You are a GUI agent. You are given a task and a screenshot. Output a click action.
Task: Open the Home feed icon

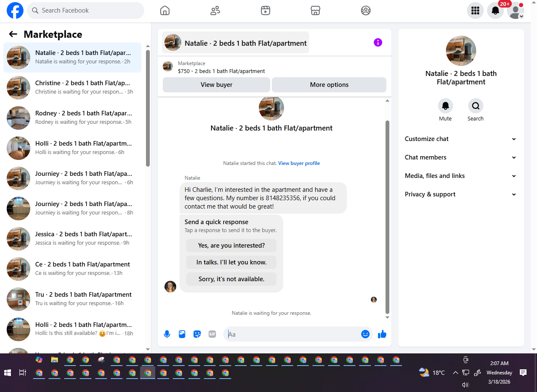[165, 10]
